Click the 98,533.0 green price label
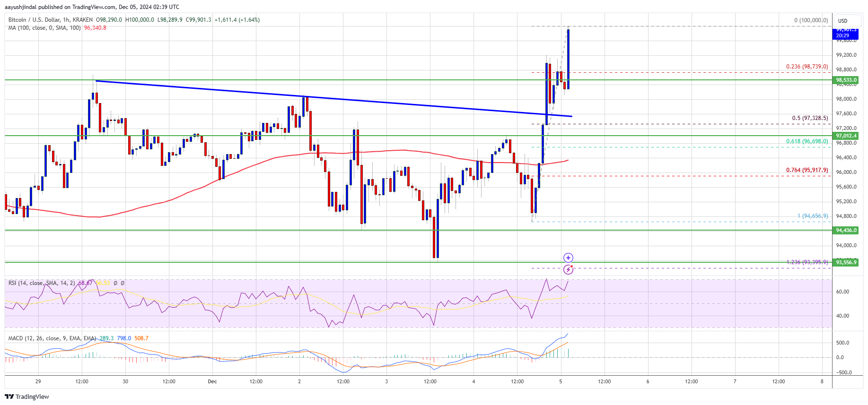868x405 pixels. pyautogui.click(x=845, y=80)
